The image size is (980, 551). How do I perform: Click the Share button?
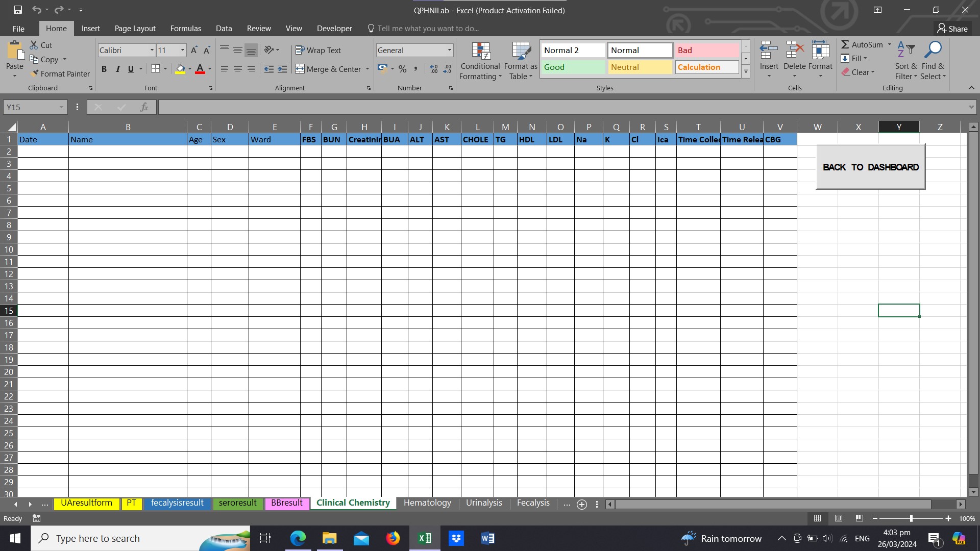(x=952, y=29)
